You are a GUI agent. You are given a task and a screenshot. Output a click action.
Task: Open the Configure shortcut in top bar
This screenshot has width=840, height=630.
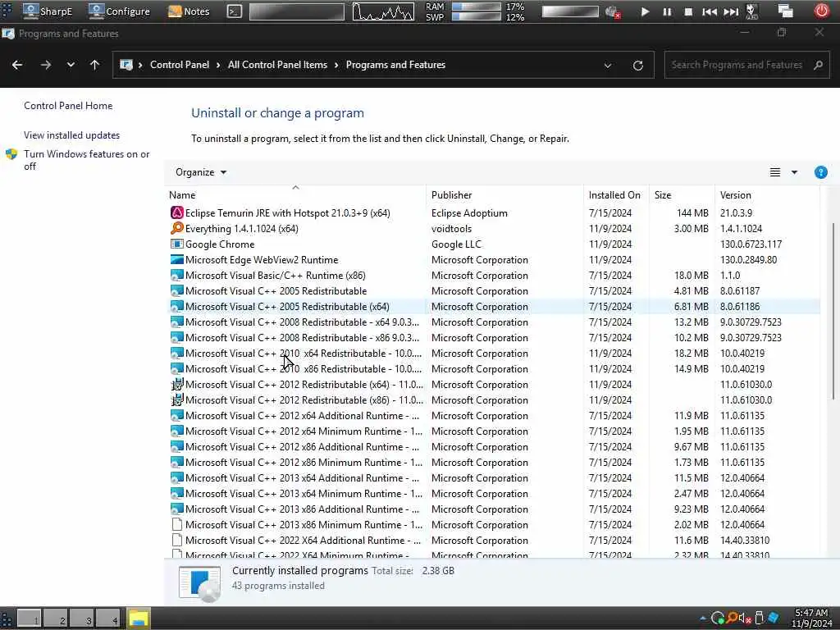tap(119, 11)
